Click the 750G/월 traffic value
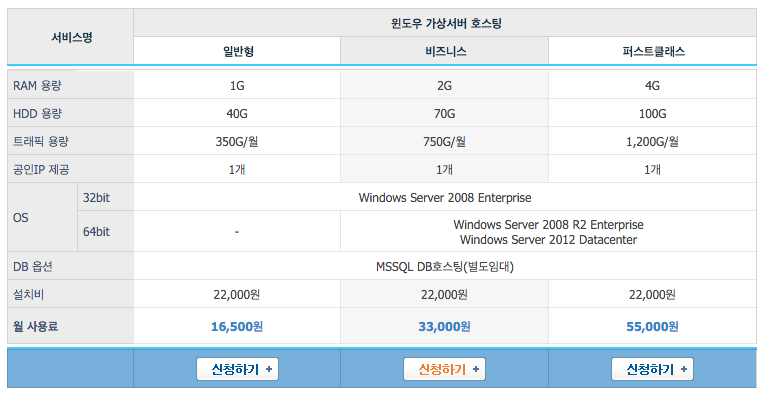 coord(444,142)
